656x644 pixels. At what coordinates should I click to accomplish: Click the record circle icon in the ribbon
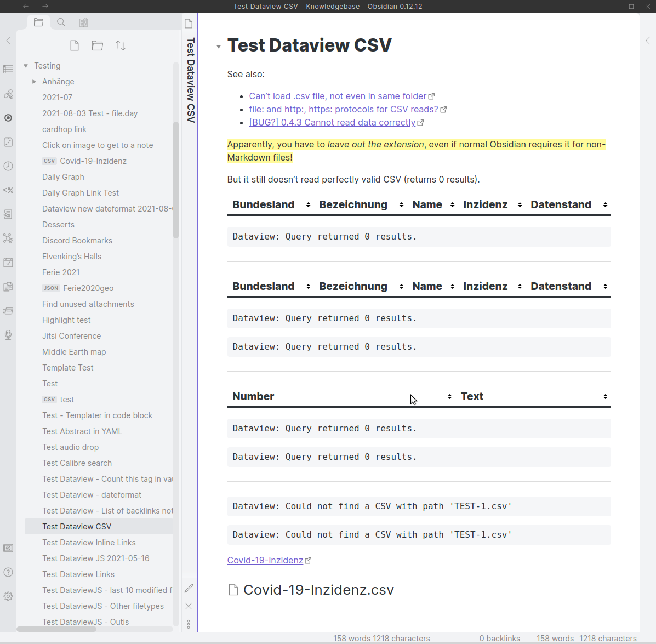[x=8, y=118]
